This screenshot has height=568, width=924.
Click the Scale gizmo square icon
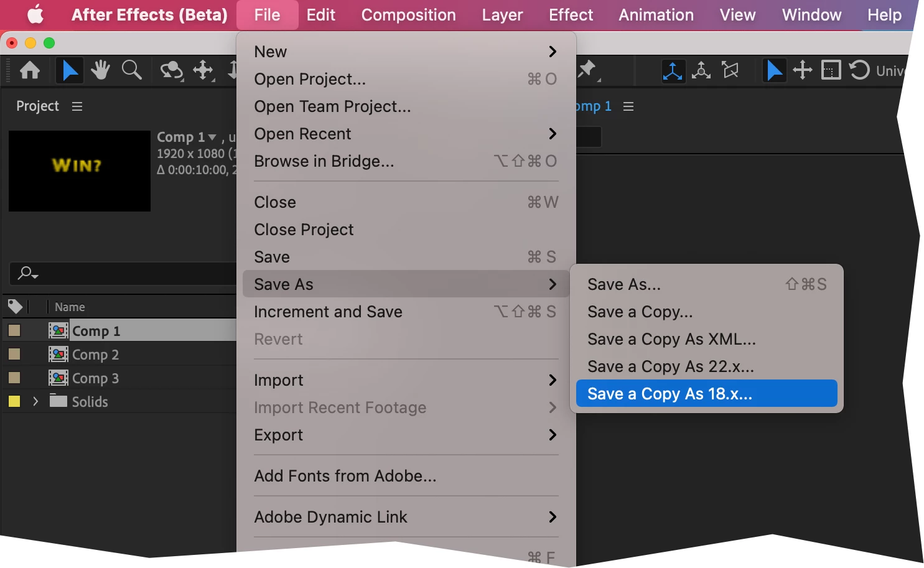pyautogui.click(x=831, y=70)
